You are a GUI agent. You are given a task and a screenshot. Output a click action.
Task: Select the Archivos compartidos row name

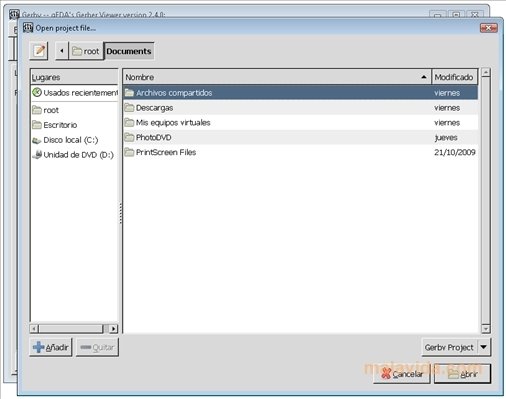tap(174, 93)
